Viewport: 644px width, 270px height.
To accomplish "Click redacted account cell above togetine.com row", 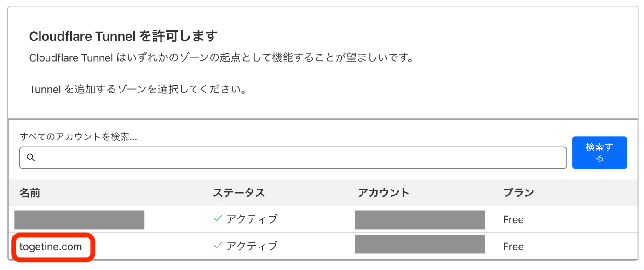I will click(420, 219).
